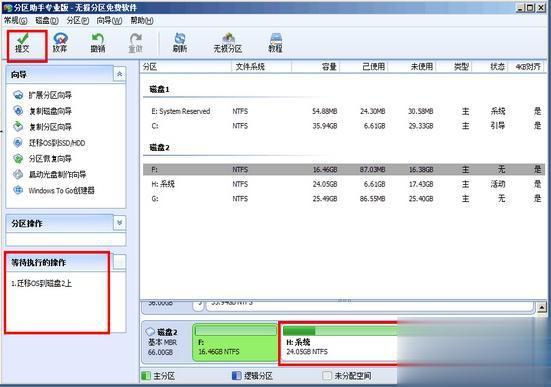Select the F: partition row
Viewport: 551px width, 387px height.
click(344, 170)
